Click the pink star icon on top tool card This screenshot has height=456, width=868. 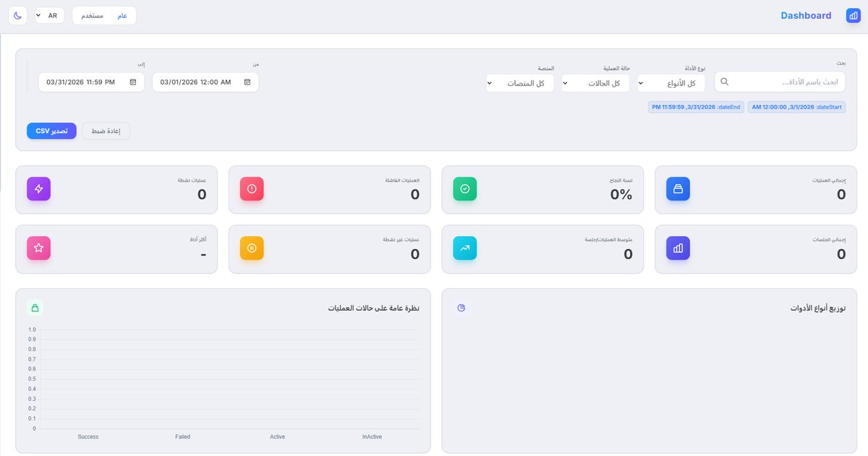pos(38,248)
